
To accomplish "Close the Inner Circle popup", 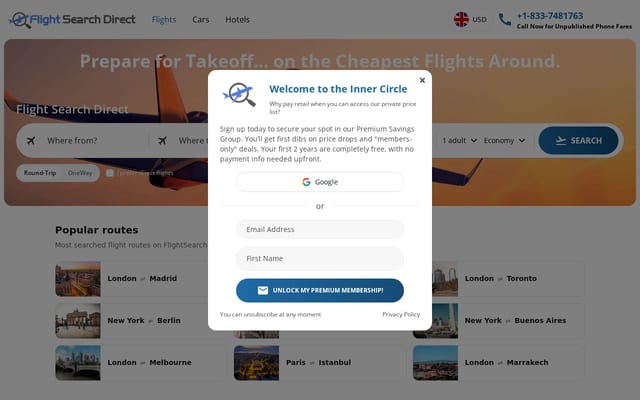I will tap(422, 80).
